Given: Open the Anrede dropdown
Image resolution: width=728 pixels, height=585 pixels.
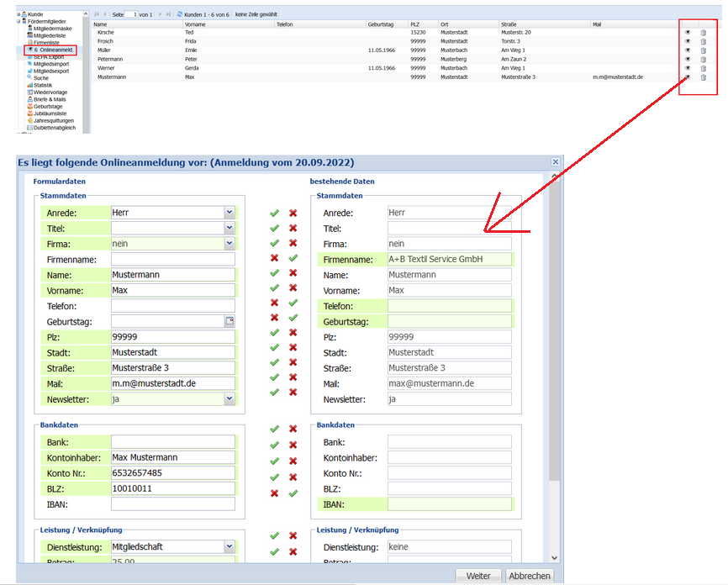Looking at the screenshot, I should (x=229, y=213).
